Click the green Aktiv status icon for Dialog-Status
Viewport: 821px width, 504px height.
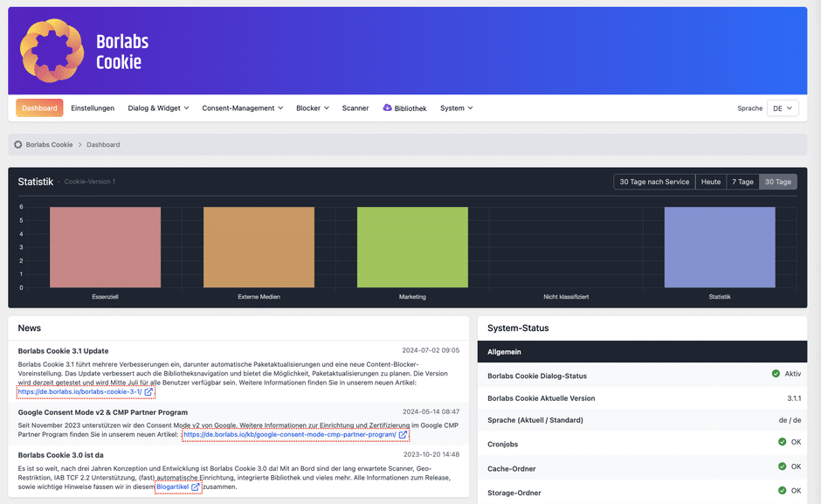(776, 374)
